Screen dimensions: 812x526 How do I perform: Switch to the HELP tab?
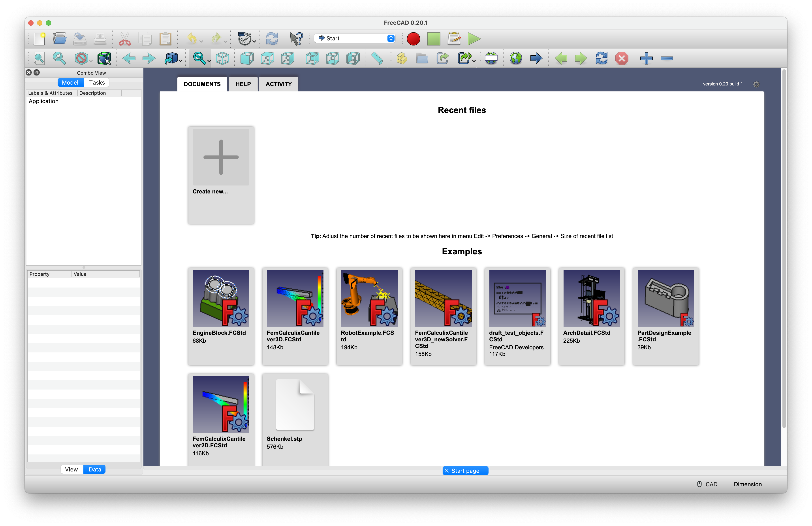[x=243, y=84]
